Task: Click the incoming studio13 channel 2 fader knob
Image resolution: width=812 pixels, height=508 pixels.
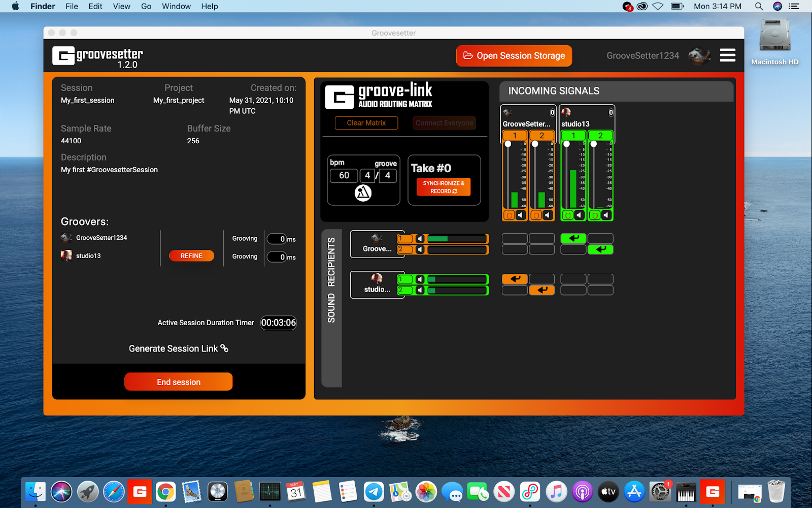Action: [594, 144]
